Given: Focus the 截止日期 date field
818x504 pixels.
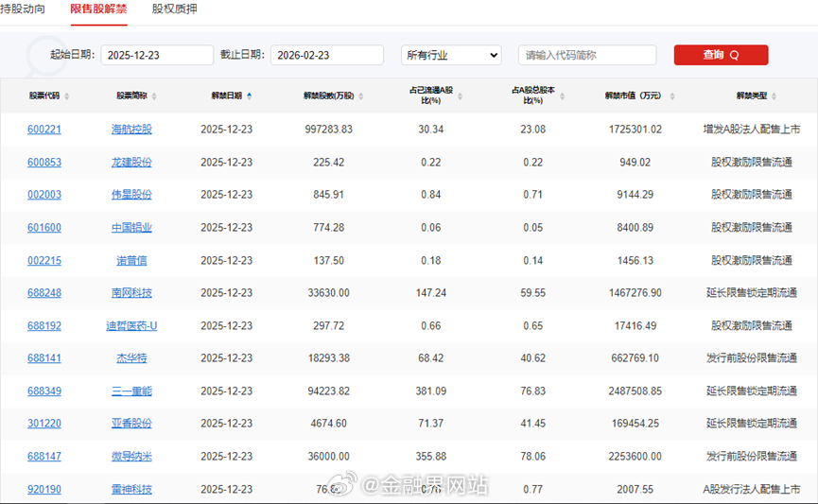Looking at the screenshot, I should pos(327,55).
